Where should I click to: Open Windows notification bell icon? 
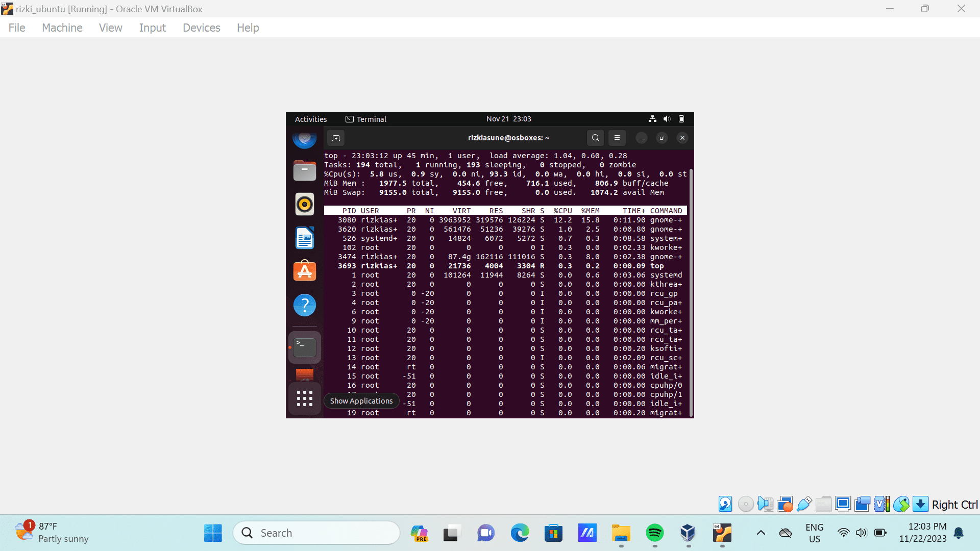(x=959, y=533)
